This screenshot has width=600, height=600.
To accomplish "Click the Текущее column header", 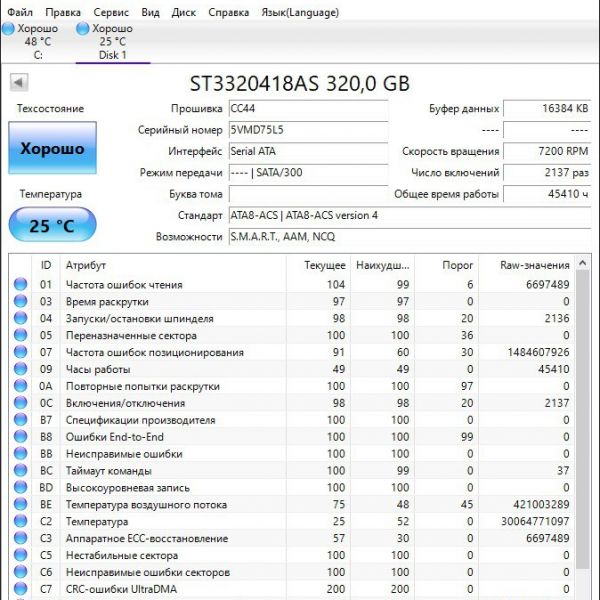I will click(318, 265).
